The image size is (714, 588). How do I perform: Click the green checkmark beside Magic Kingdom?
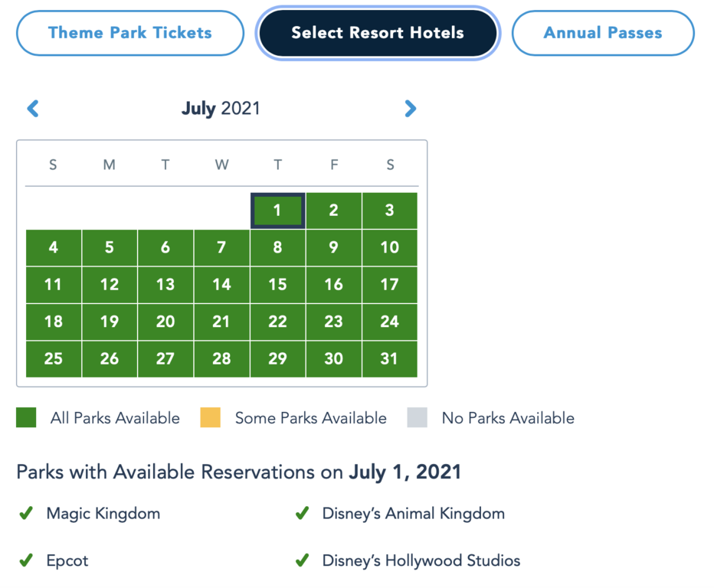[26, 513]
